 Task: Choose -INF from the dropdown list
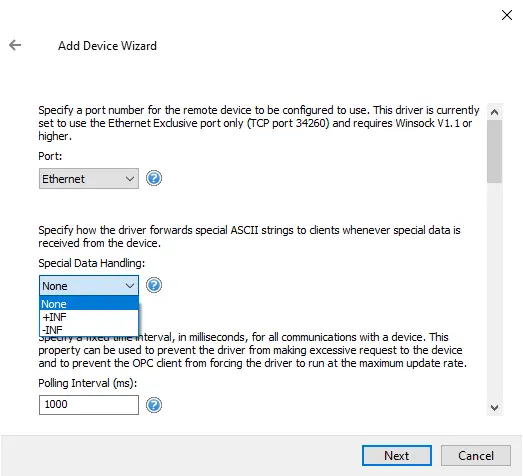pos(89,330)
